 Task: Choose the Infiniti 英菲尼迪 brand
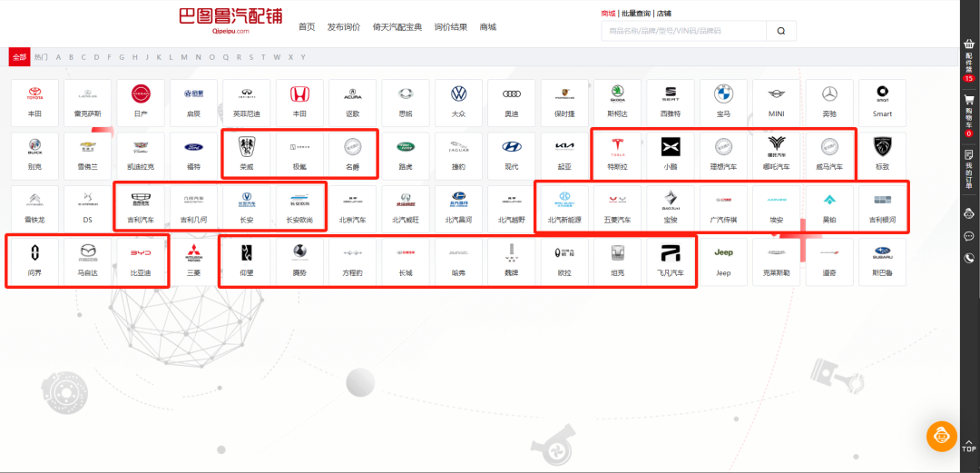[247, 103]
